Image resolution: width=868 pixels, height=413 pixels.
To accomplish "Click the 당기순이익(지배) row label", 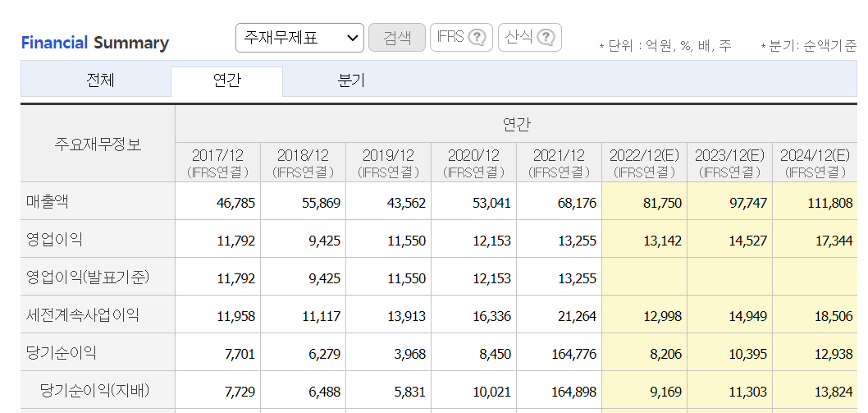I will pyautogui.click(x=95, y=390).
